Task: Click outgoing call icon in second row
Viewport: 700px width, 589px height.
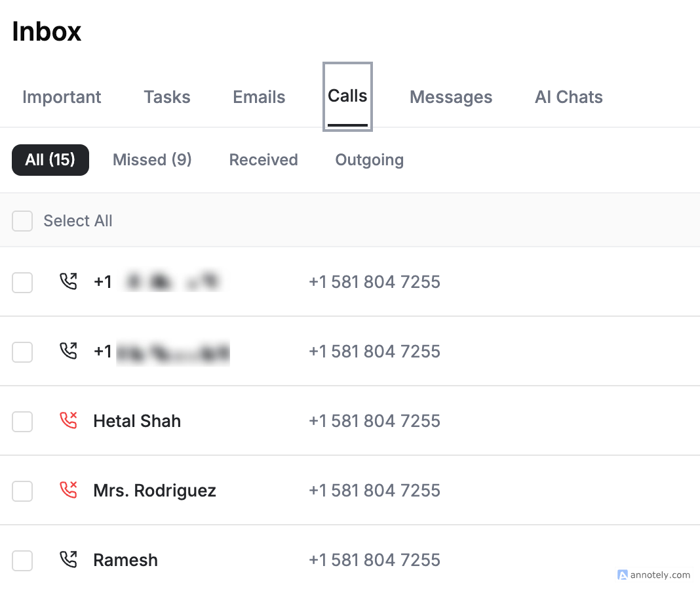Action: pos(68,352)
